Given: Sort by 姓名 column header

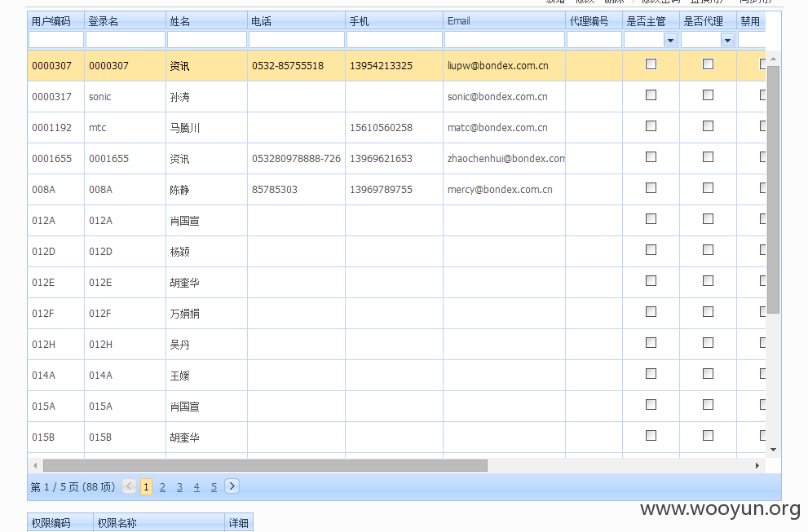Looking at the screenshot, I should (x=206, y=21).
